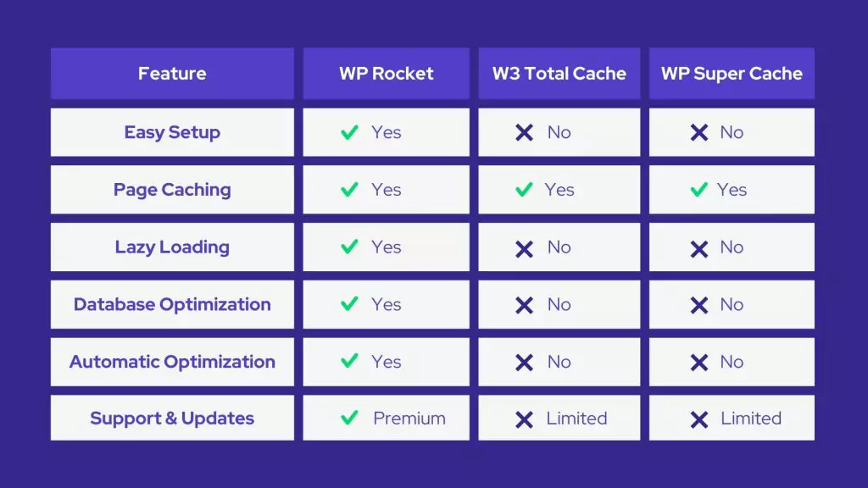Click the Easy Setup row label
The image size is (868, 488).
click(x=172, y=132)
